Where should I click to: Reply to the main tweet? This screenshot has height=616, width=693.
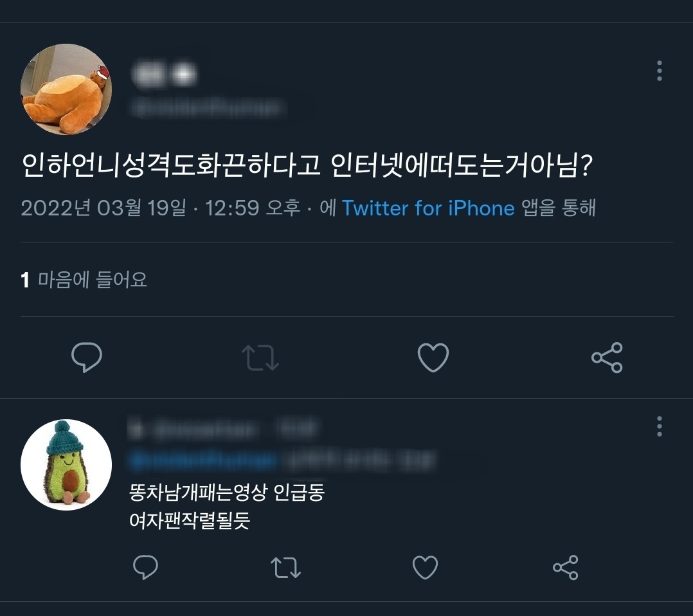coord(87,358)
